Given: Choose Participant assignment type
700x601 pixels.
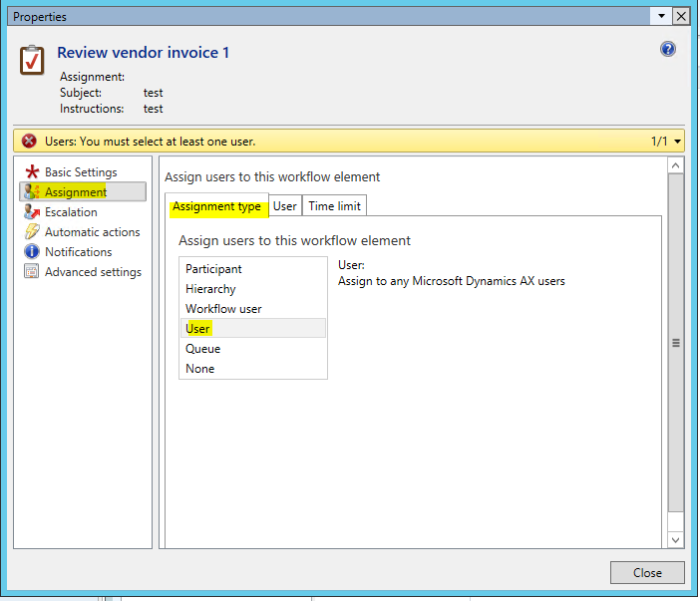Looking at the screenshot, I should click(213, 269).
